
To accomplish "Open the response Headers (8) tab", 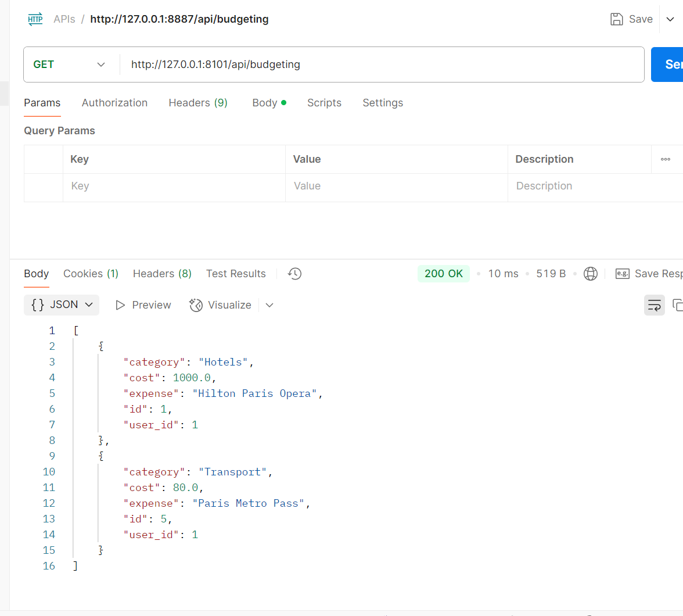I will point(162,274).
